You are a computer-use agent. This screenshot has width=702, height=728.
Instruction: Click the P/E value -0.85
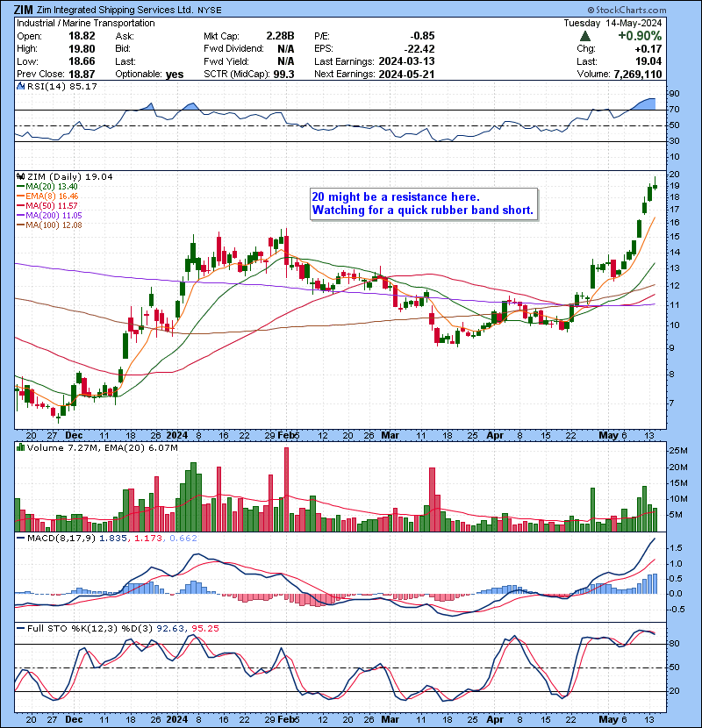[x=422, y=36]
